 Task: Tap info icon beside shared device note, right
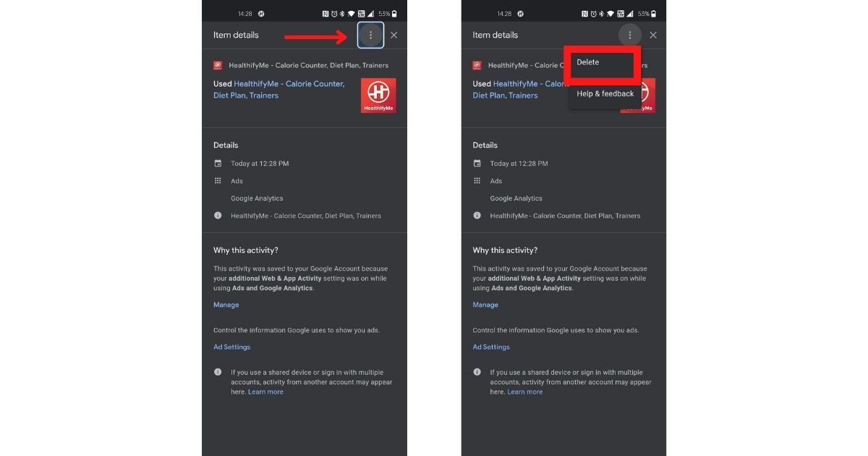point(477,372)
